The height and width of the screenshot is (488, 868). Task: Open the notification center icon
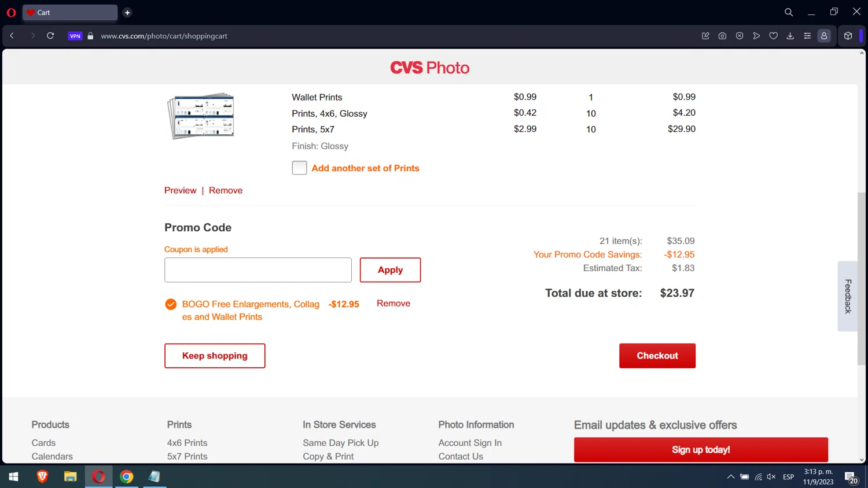click(851, 478)
